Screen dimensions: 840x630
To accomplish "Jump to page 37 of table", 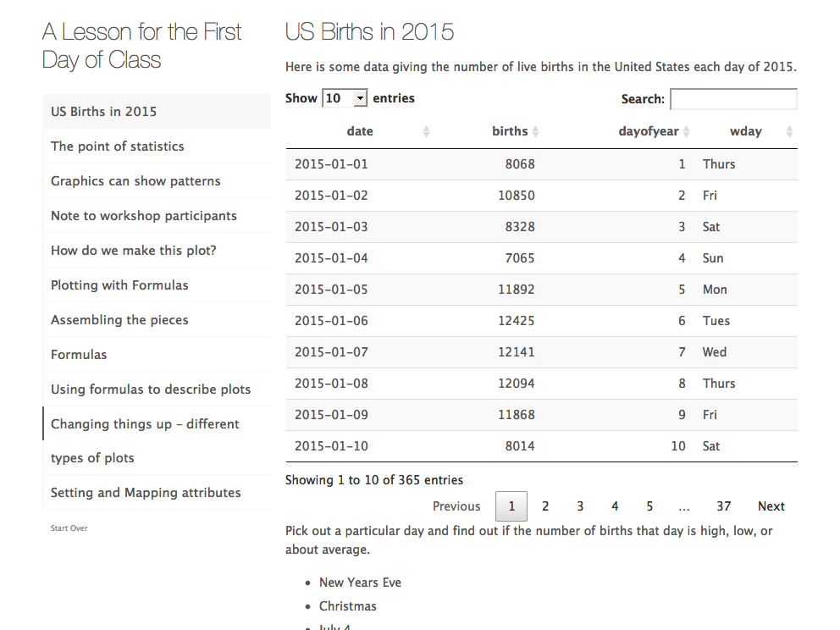I will (723, 506).
